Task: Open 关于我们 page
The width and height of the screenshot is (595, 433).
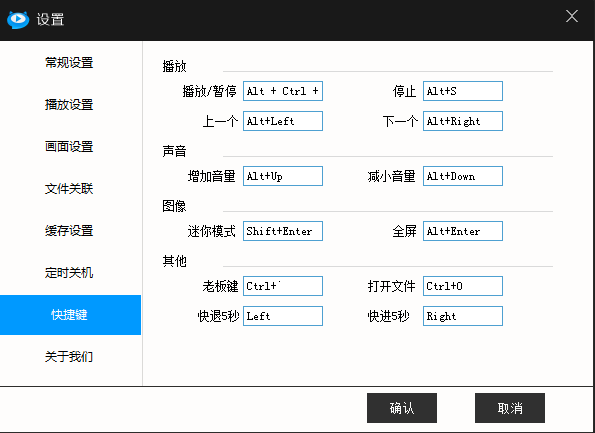Action: coord(69,357)
